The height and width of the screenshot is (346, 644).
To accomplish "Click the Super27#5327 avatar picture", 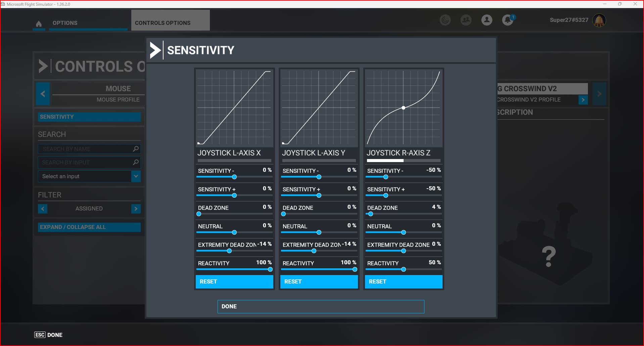I will click(x=599, y=20).
